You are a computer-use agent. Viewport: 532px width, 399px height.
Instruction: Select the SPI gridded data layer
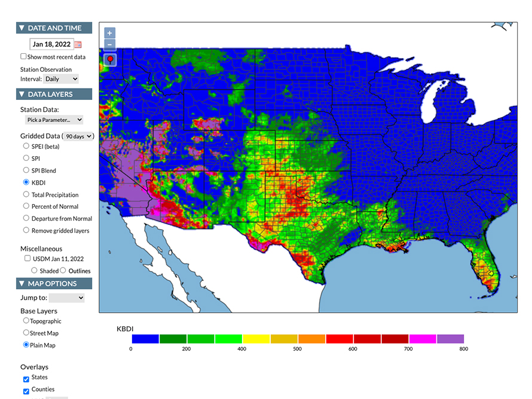click(x=26, y=159)
